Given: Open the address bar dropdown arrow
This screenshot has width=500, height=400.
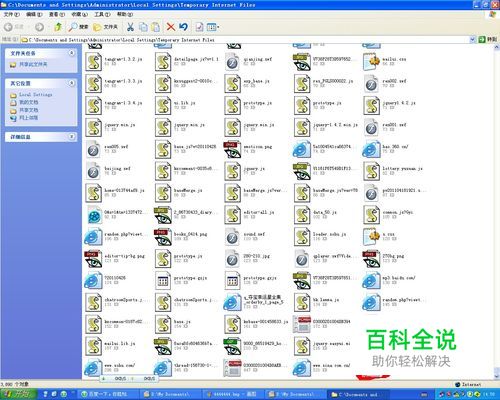Looking at the screenshot, I should [472, 40].
